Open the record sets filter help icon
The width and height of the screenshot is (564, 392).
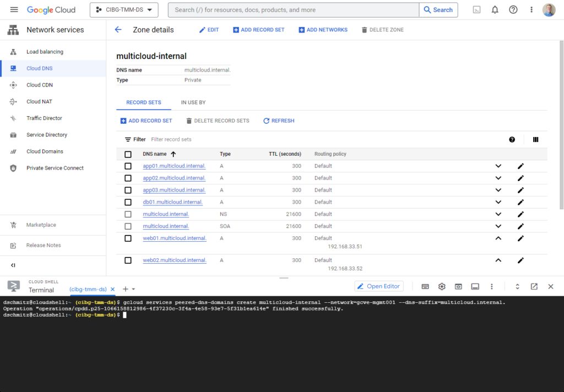pos(512,139)
